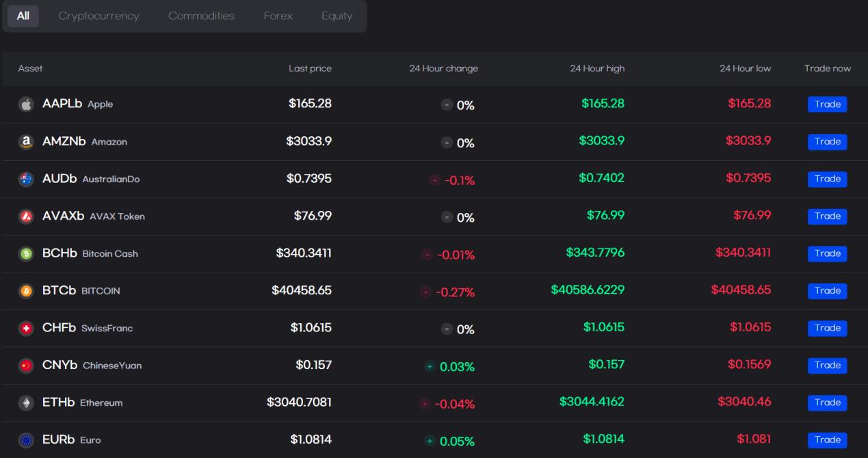
Task: Show the Equity assets tab
Action: (337, 16)
